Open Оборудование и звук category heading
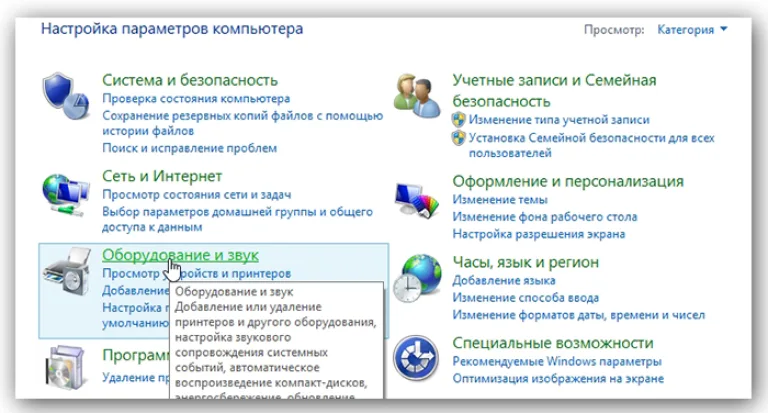 click(180, 255)
